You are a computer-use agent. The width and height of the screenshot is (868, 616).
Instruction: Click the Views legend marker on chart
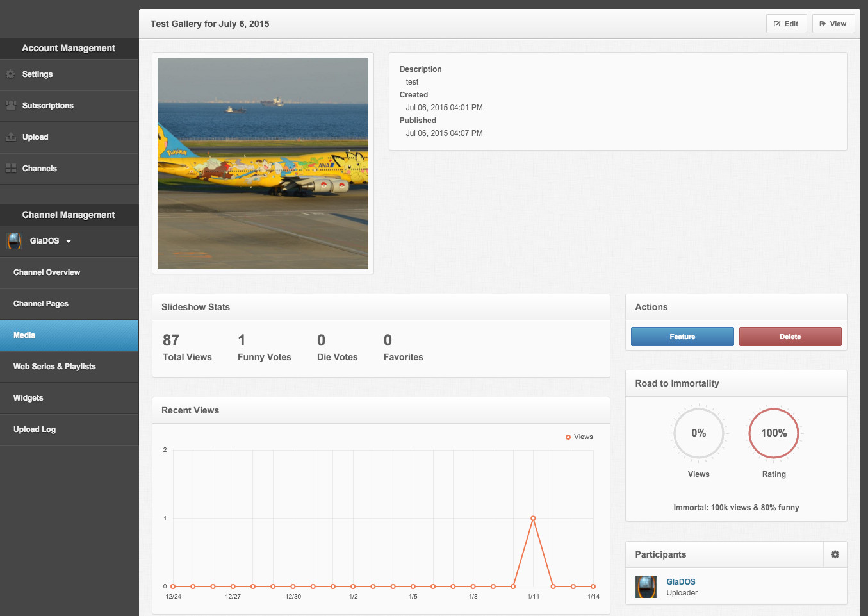[568, 437]
